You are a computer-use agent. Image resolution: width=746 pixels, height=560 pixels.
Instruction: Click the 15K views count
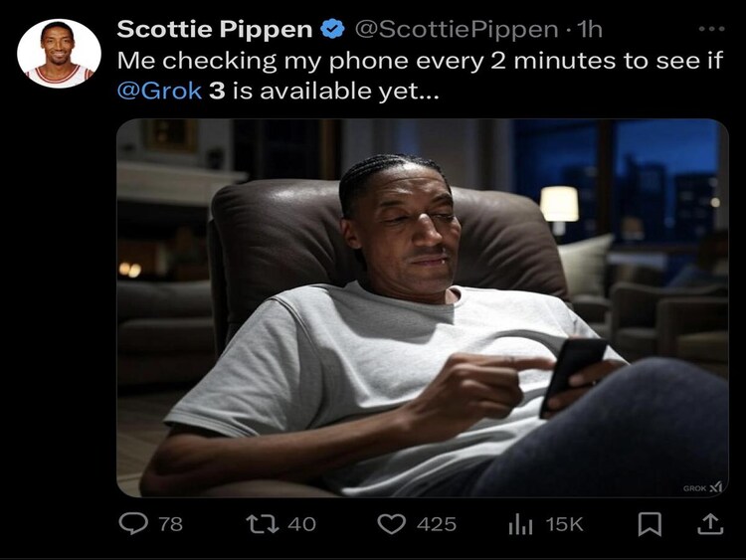pyautogui.click(x=564, y=524)
